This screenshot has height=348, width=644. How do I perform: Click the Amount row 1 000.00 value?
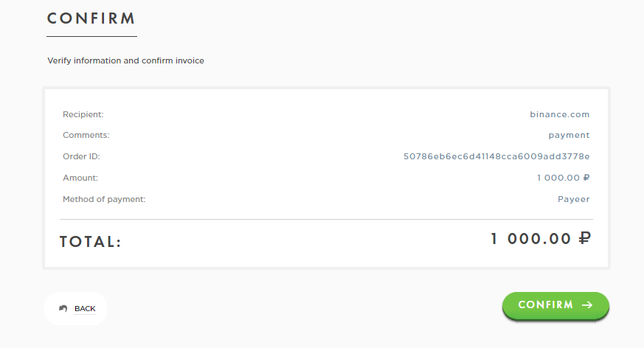558,178
